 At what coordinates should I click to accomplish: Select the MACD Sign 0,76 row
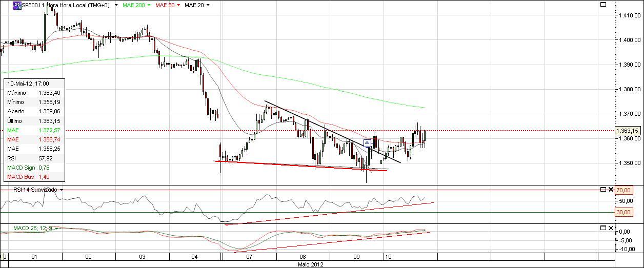pyautogui.click(x=34, y=168)
